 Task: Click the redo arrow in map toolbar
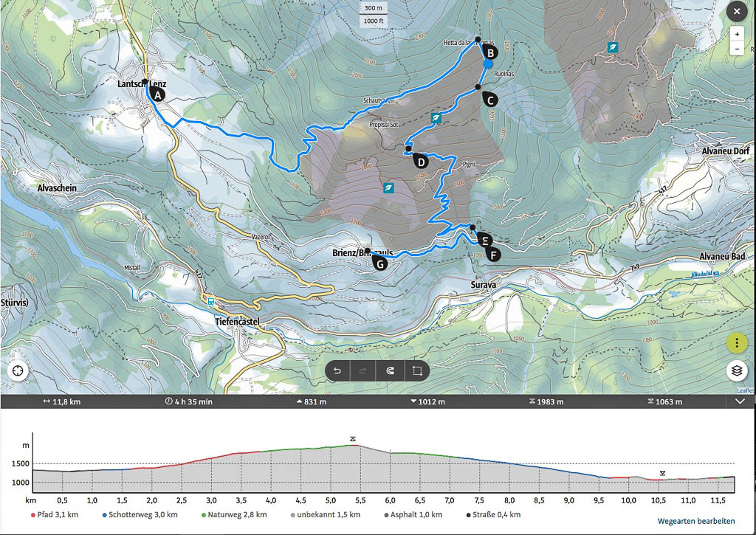[x=363, y=371]
